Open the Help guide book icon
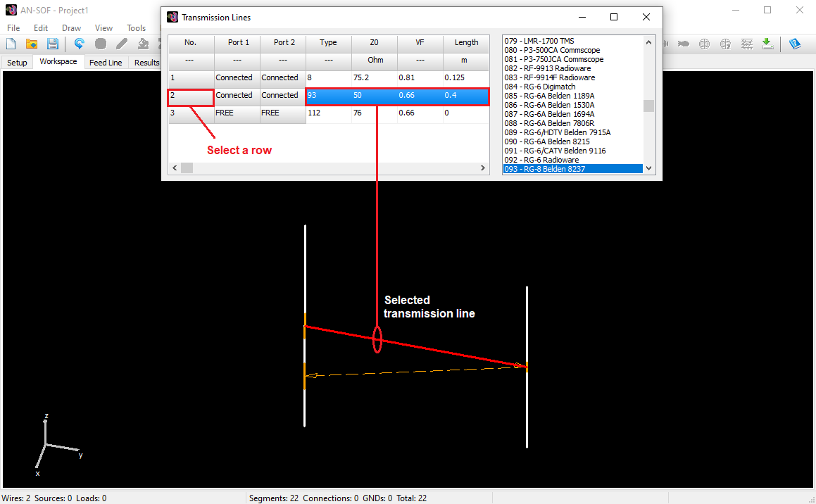Viewport: 816px width, 504px height. (796, 44)
